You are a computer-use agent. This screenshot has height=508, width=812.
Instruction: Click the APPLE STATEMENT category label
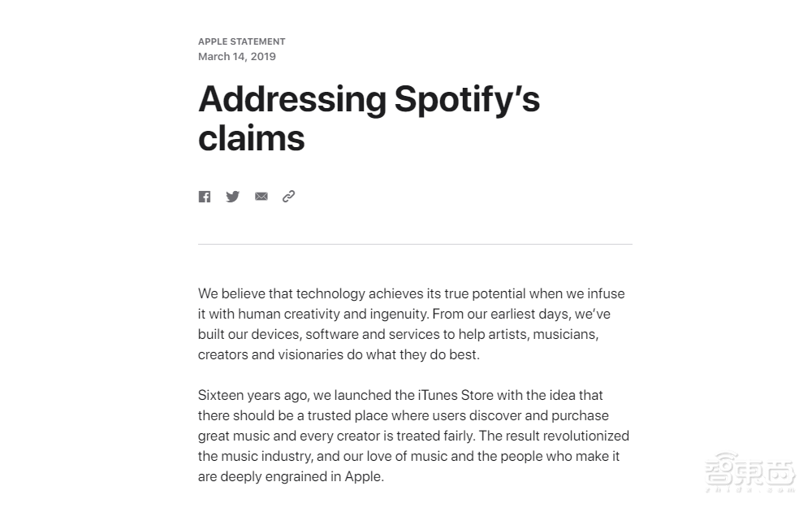[x=241, y=41]
